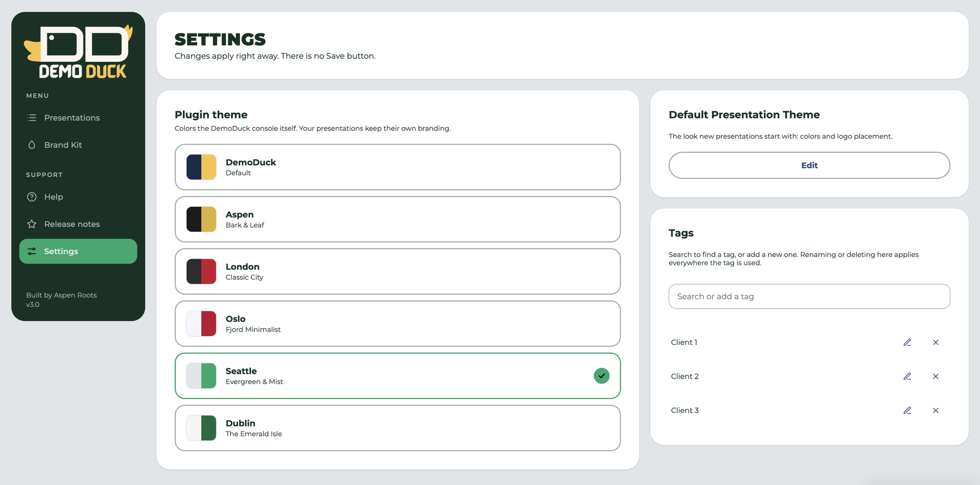Go to Brand Kit page

pos(78,145)
